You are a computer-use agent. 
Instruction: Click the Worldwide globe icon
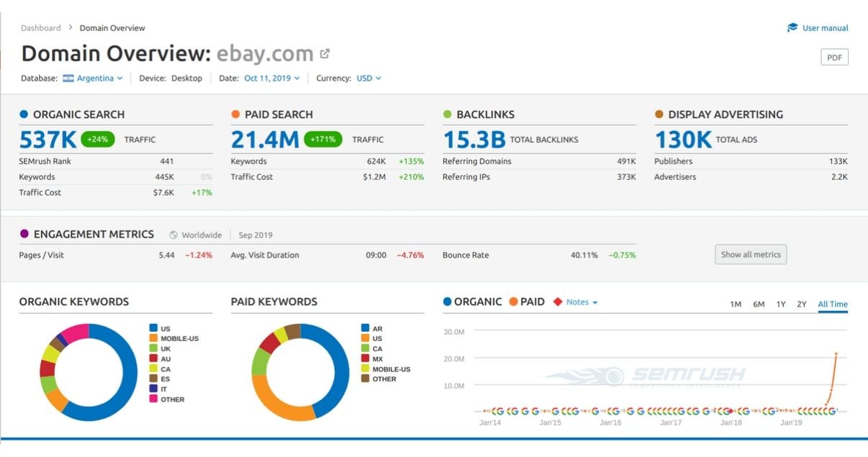(173, 235)
